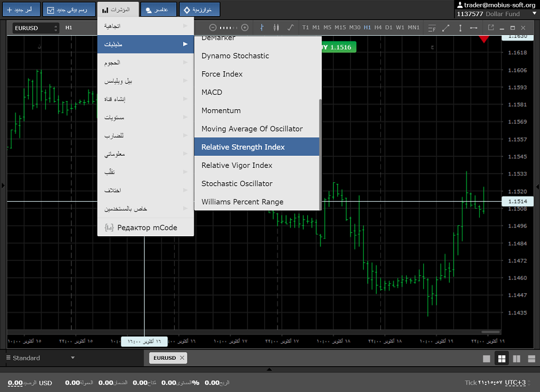Open the account selector dropdown arrow
This screenshot has height=392, width=540.
[534, 14]
